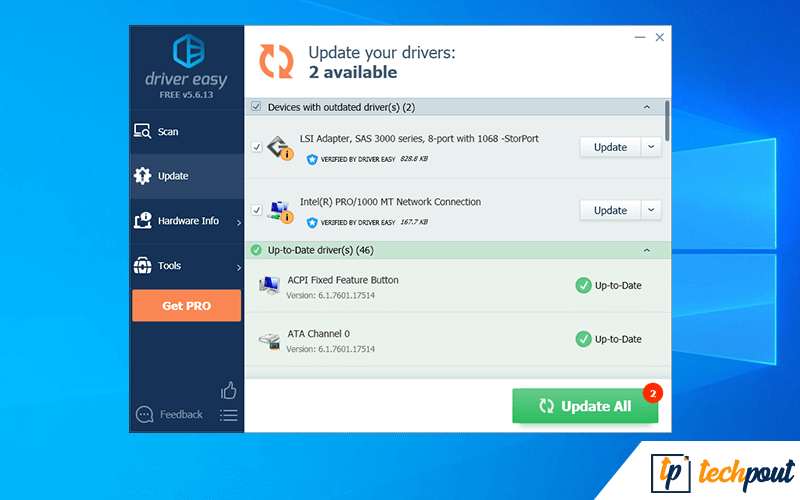Screen dimensions: 800x500
Task: Uncheck the Intel PRO/1000 MT checkbox
Action: pyautogui.click(x=257, y=210)
